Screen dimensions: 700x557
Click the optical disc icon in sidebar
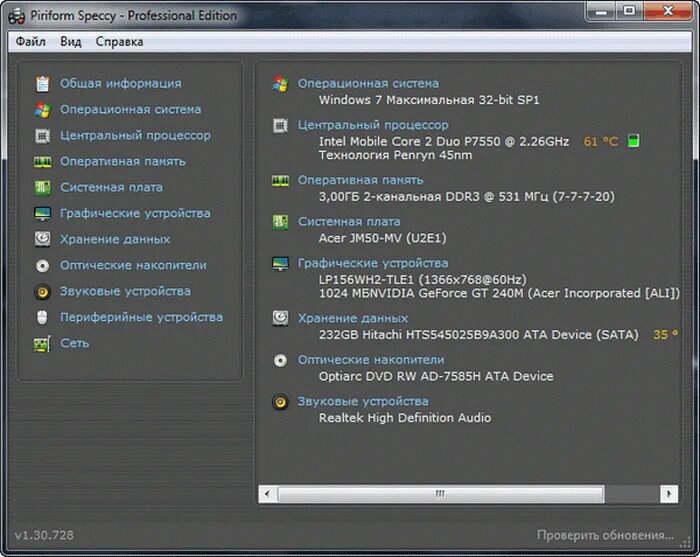click(x=42, y=266)
